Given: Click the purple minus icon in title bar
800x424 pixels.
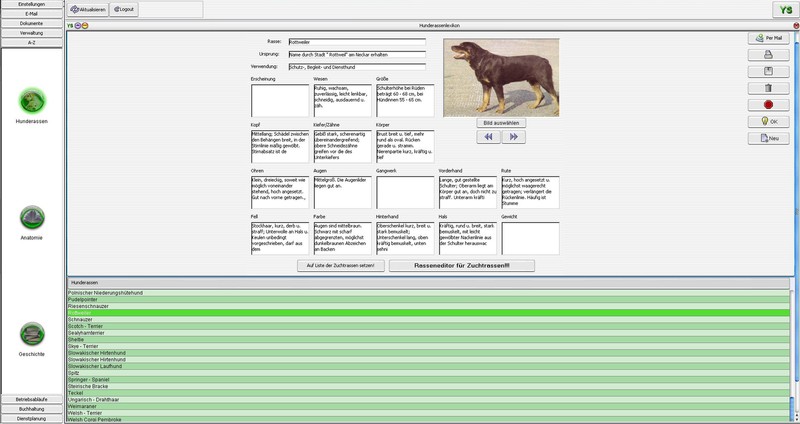Looking at the screenshot, I should (78, 26).
